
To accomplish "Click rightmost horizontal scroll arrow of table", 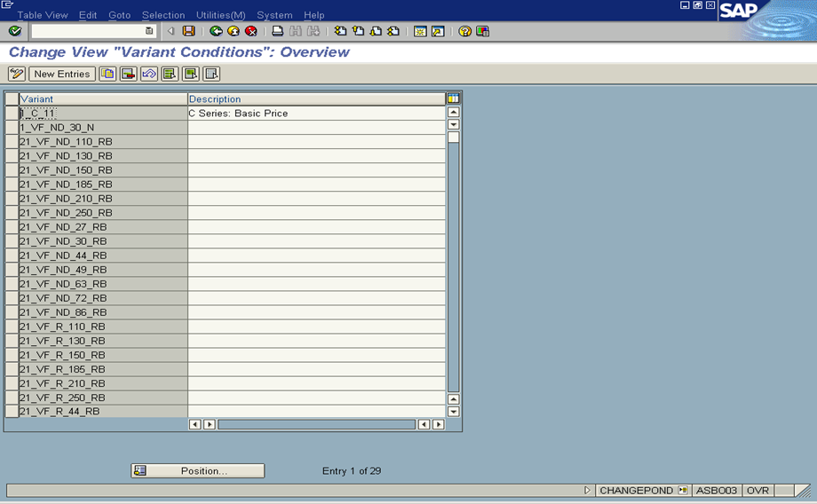I will (439, 424).
